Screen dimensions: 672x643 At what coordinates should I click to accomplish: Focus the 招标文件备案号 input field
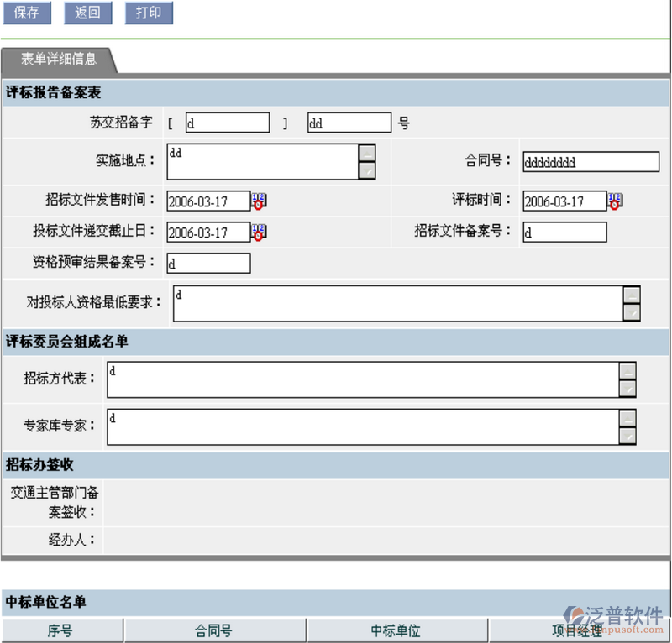[564, 233]
